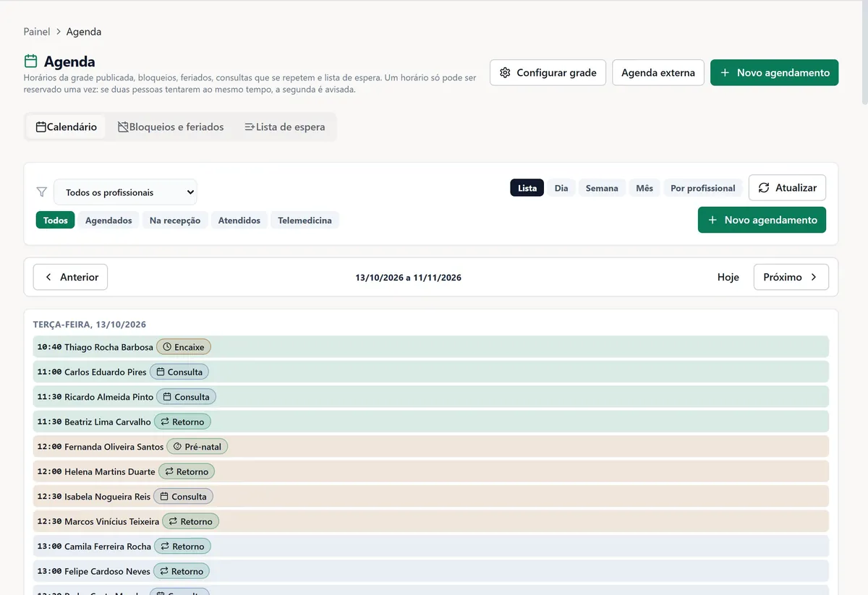This screenshot has height=595, width=868.
Task: Click the clock icon on Encaixe badge
Action: click(167, 347)
